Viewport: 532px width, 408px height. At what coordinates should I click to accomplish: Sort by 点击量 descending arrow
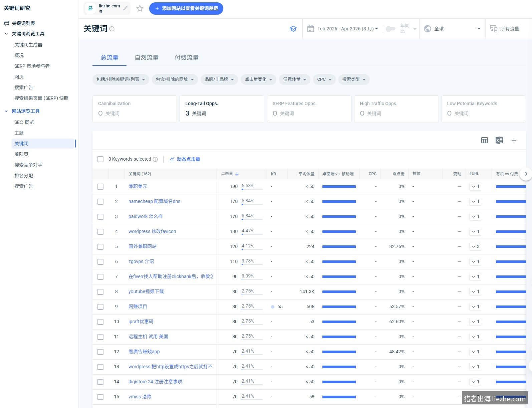(x=237, y=174)
